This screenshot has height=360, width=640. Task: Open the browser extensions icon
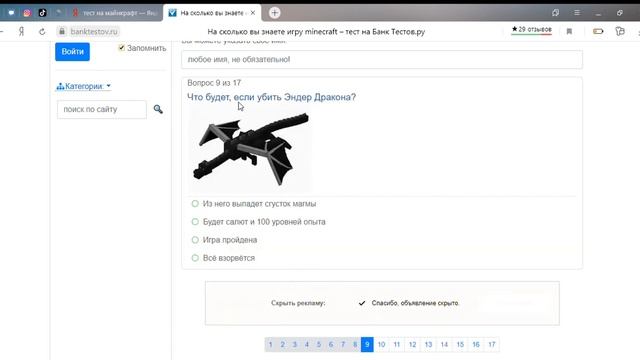pyautogui.click(x=620, y=31)
